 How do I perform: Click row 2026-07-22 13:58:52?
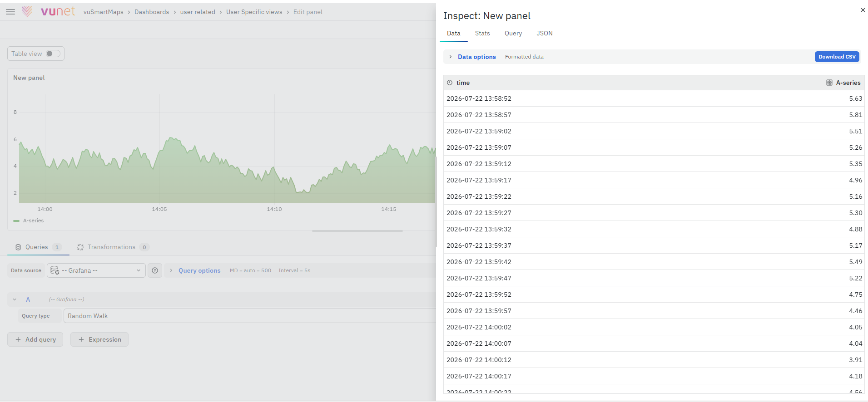pyautogui.click(x=654, y=98)
